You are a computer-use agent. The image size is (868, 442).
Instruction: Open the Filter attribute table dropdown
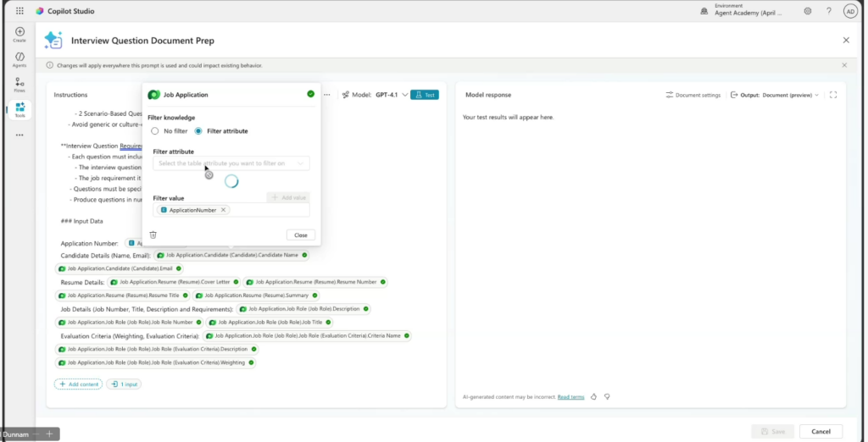tap(231, 163)
